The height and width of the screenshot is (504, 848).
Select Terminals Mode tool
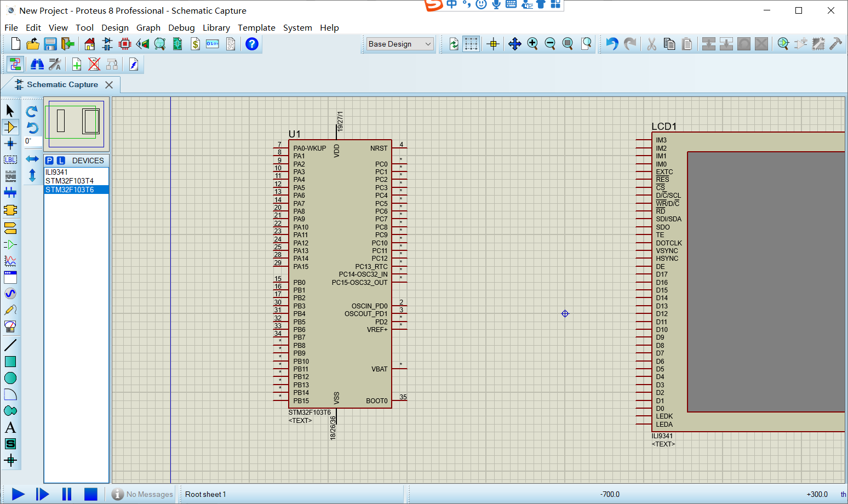point(10,228)
